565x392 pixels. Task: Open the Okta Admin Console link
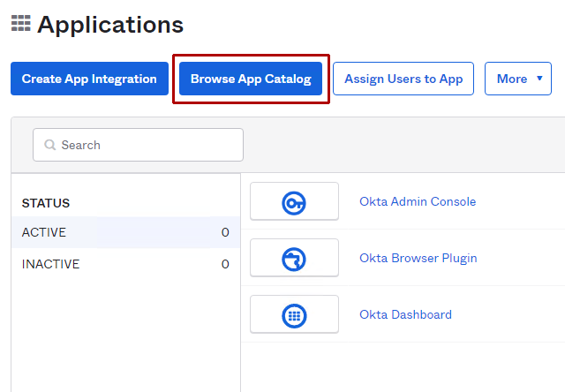[417, 201]
